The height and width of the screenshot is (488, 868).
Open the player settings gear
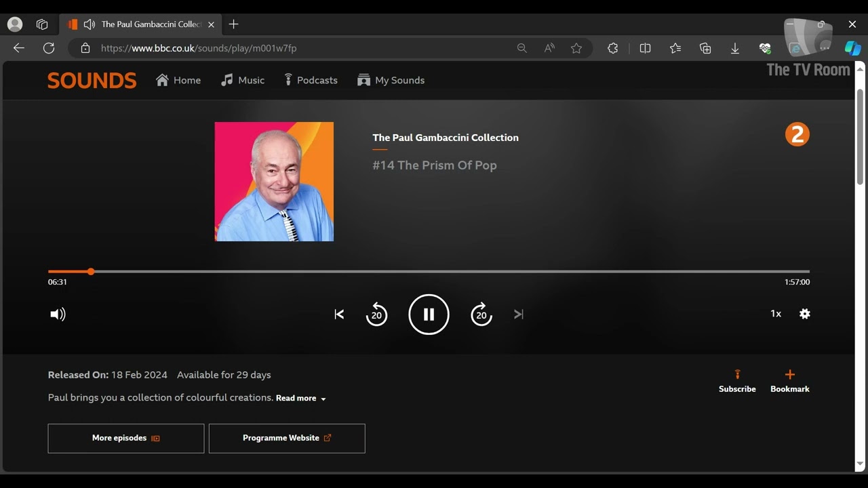[804, 314]
